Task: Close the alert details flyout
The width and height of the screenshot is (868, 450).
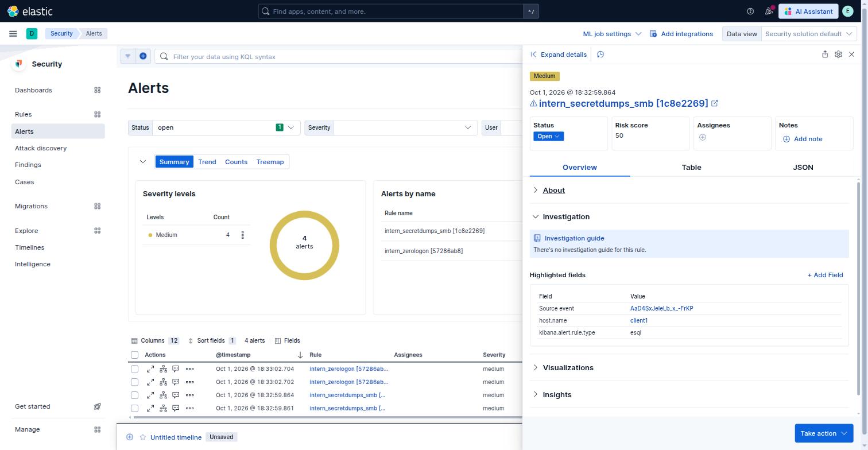Action: (851, 55)
